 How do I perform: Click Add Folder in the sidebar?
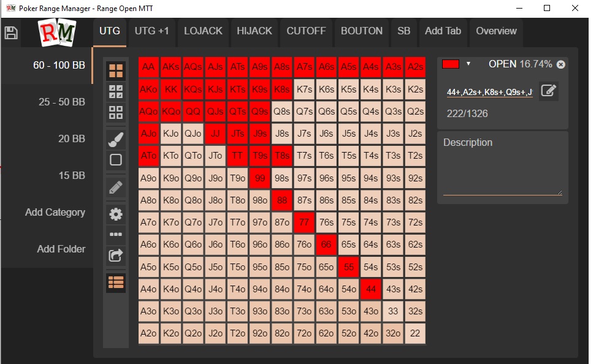(61, 249)
